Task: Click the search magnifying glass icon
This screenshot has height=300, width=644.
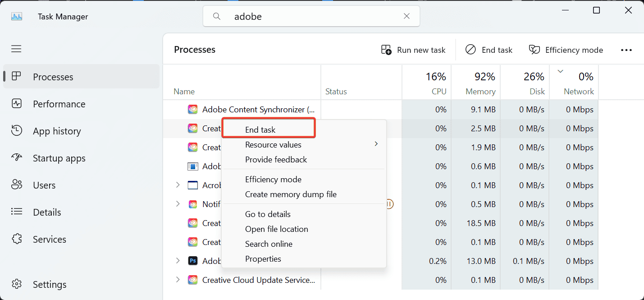Action: click(x=217, y=16)
